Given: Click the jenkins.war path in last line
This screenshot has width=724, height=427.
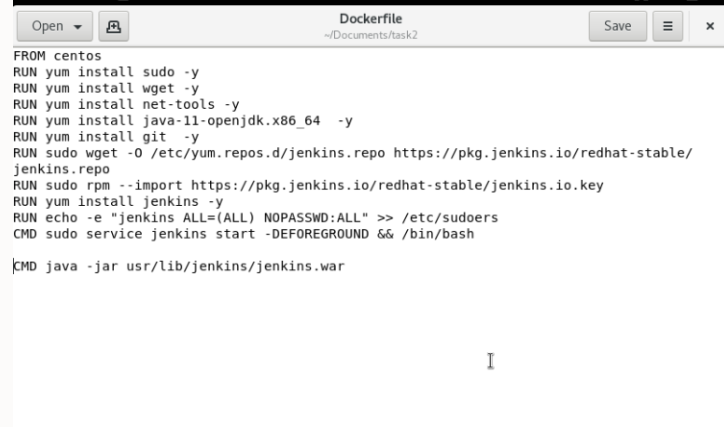Looking at the screenshot, I should 235,266.
